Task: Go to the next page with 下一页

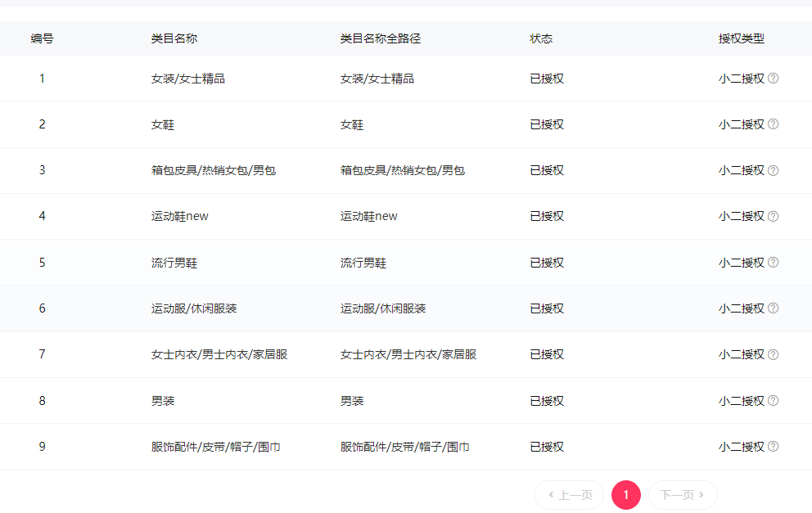Action: point(683,495)
